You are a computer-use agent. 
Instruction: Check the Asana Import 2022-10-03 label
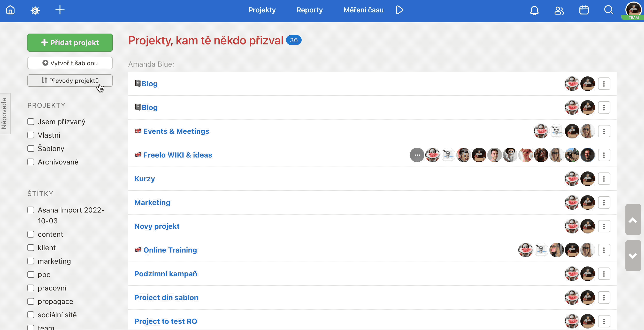point(31,210)
